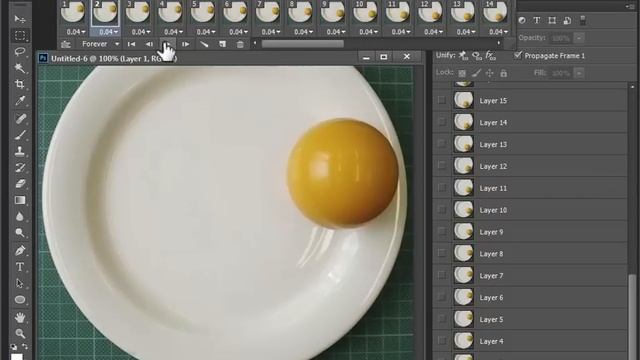Image resolution: width=640 pixels, height=360 pixels.
Task: Filter layers by adjustment layer icon
Action: (522, 20)
